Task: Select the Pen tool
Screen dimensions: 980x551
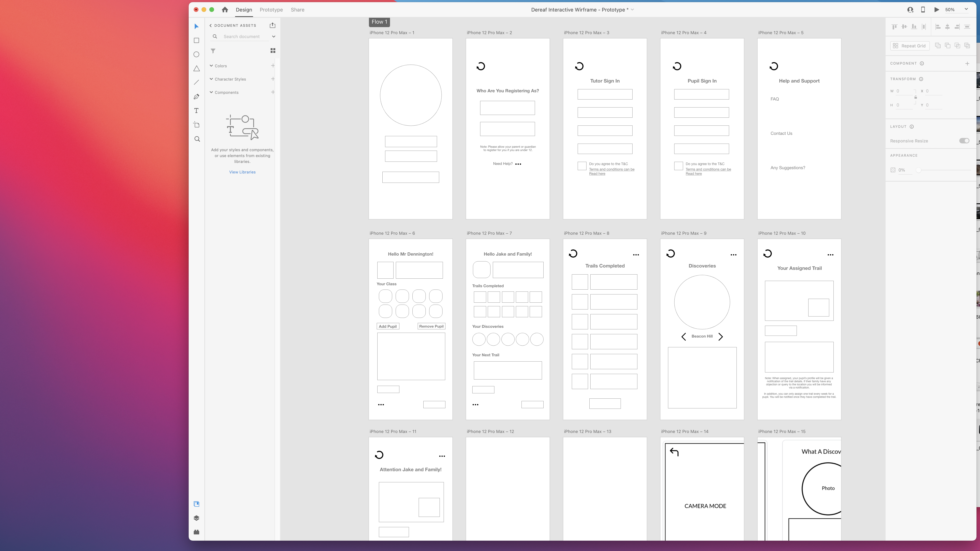Action: [x=196, y=97]
